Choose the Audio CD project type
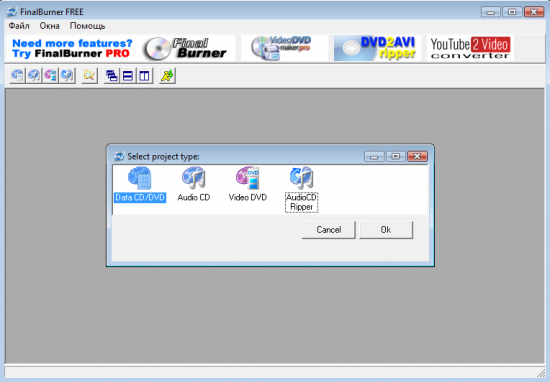The width and height of the screenshot is (550, 382). pyautogui.click(x=194, y=185)
